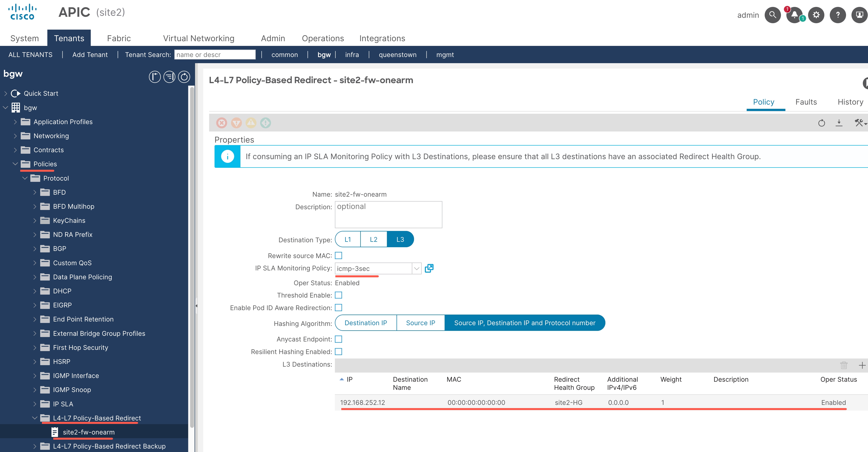Click the warning faults green icon

click(x=266, y=123)
